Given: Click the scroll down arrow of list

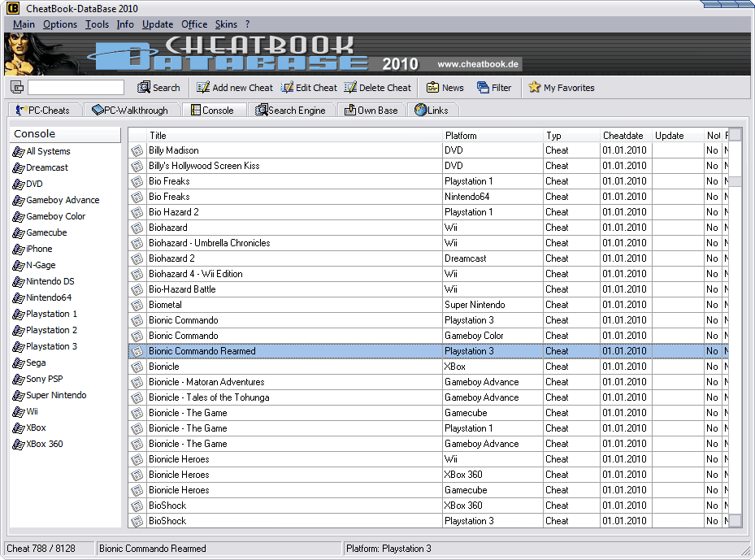Looking at the screenshot, I should point(735,520).
